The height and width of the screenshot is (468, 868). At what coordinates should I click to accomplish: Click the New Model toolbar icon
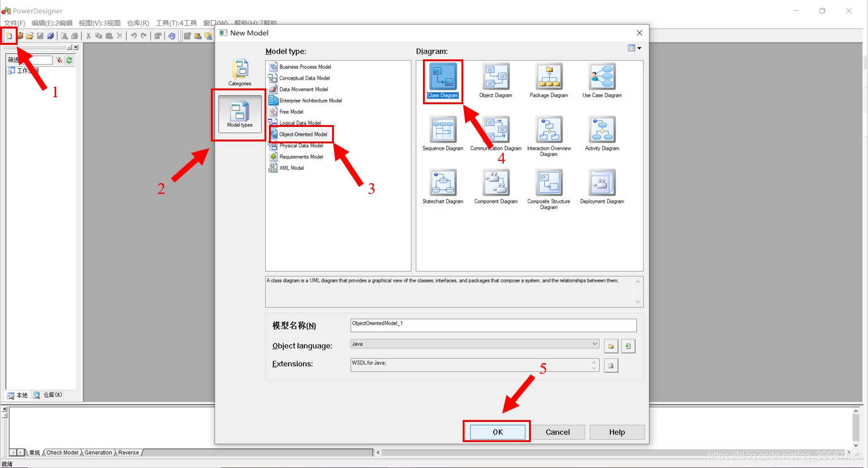click(x=9, y=36)
